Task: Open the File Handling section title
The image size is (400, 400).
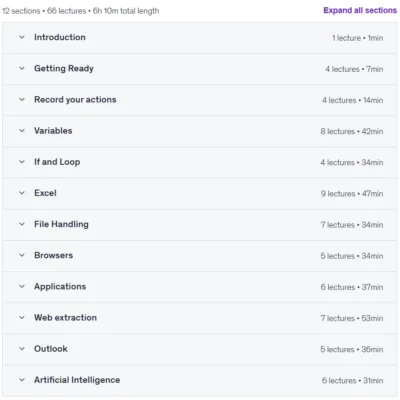Action: [x=61, y=224]
